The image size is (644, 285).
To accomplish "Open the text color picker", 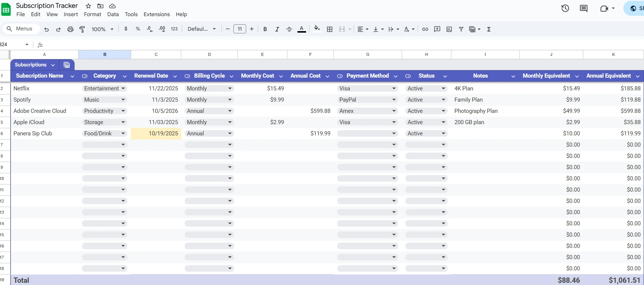I will point(302,29).
